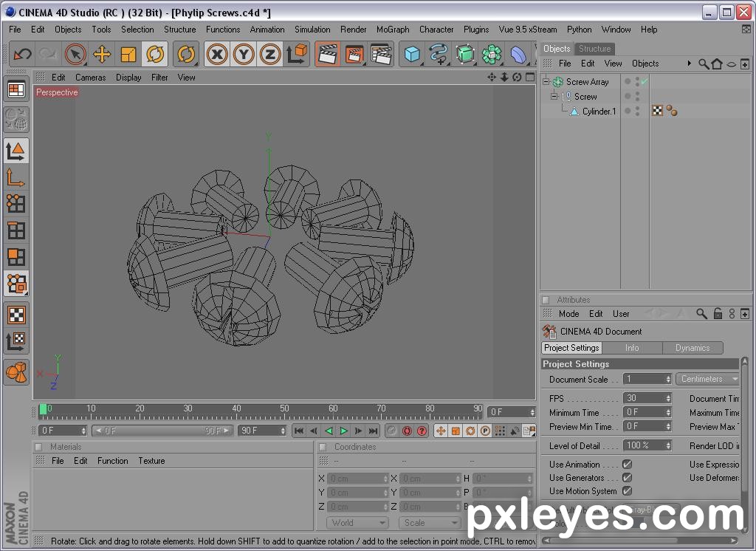Toggle Use Motion System checkbox
Viewport: 756px width, 551px height.
(x=627, y=490)
